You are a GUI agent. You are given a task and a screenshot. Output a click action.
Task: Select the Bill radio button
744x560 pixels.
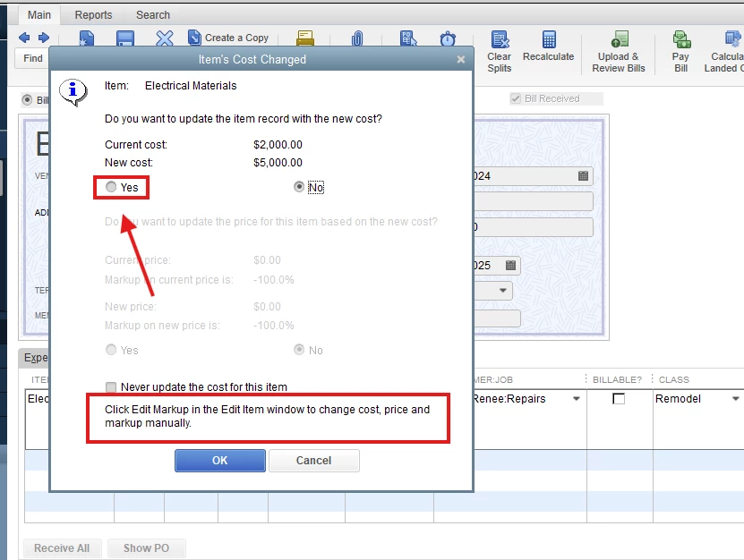27,100
